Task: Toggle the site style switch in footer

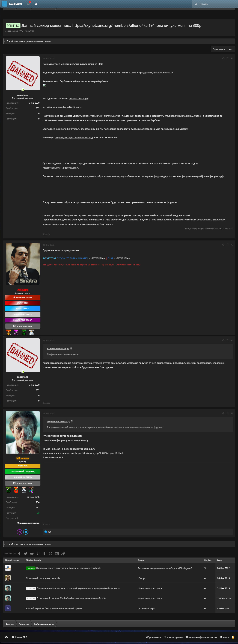Action: point(7,637)
